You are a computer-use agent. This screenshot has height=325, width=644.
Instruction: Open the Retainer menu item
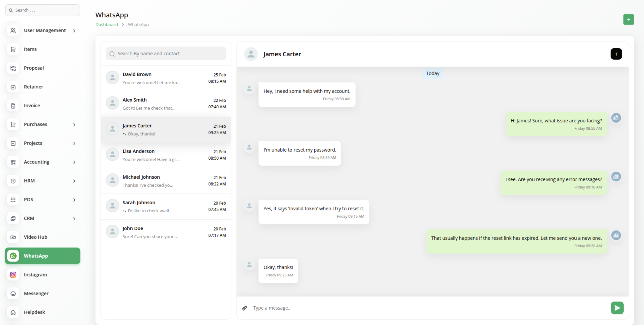pos(42,87)
